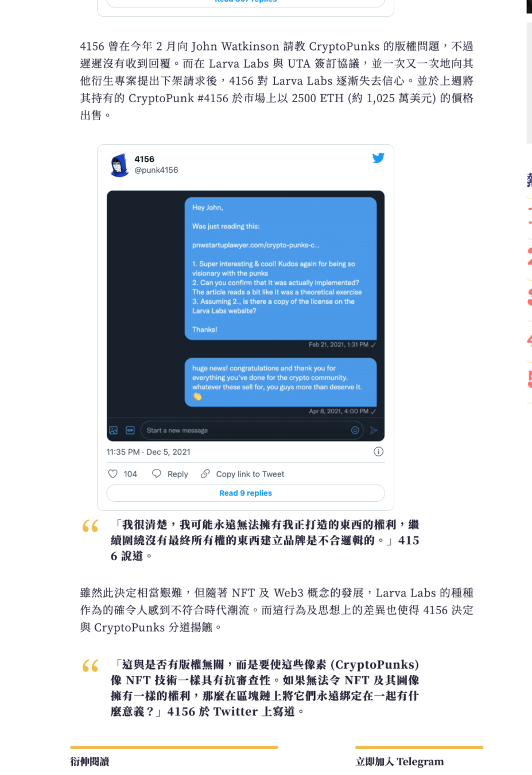This screenshot has height=775, width=532.
Task: Open punk4156 profile avatar
Action: [119, 165]
